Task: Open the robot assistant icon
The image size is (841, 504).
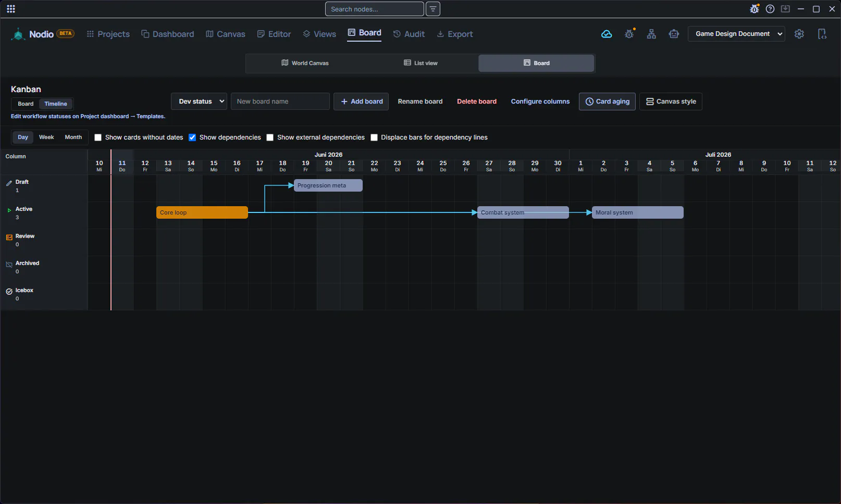Action: (674, 34)
